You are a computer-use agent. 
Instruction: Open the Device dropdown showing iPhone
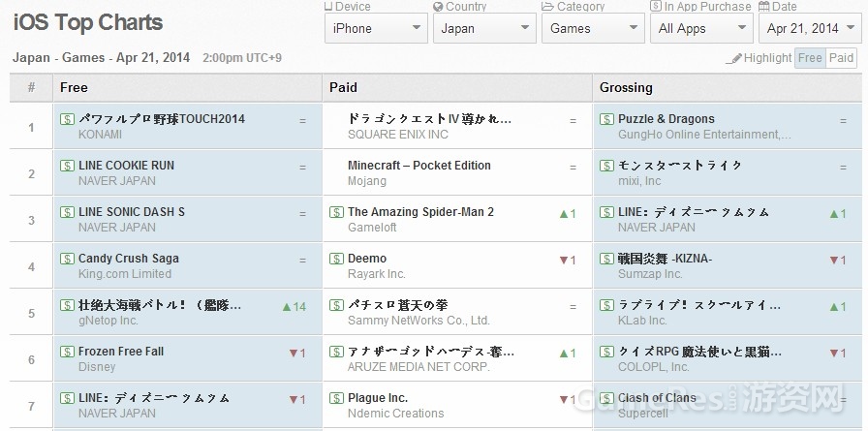coord(376,28)
